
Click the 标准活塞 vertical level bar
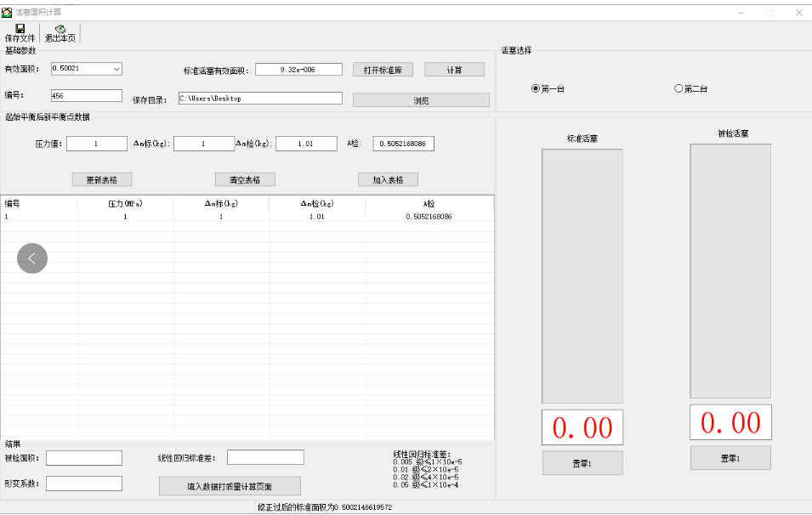coord(582,275)
